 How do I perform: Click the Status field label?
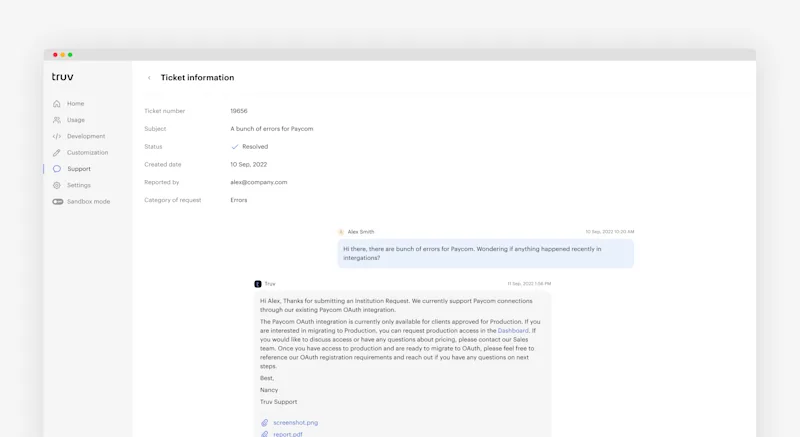pyautogui.click(x=153, y=146)
